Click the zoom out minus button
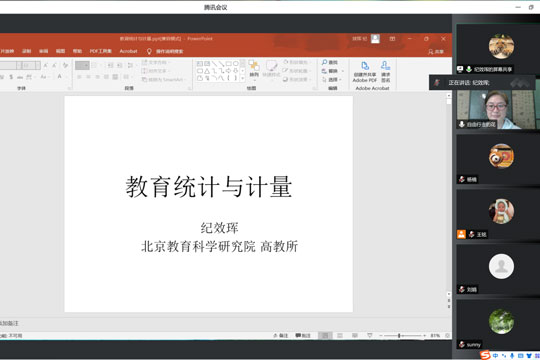Image resolution: width=540 pixels, height=360 pixels. click(x=381, y=336)
